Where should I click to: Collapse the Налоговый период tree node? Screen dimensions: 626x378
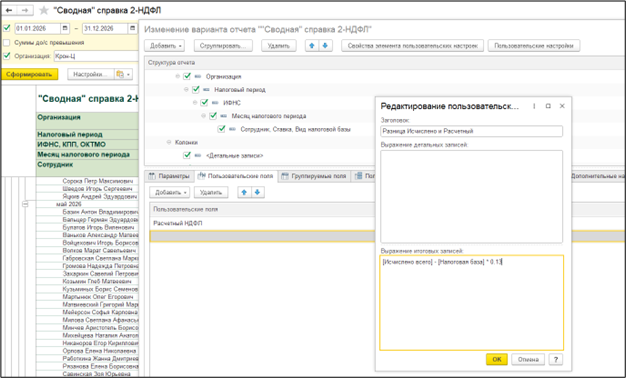point(186,89)
